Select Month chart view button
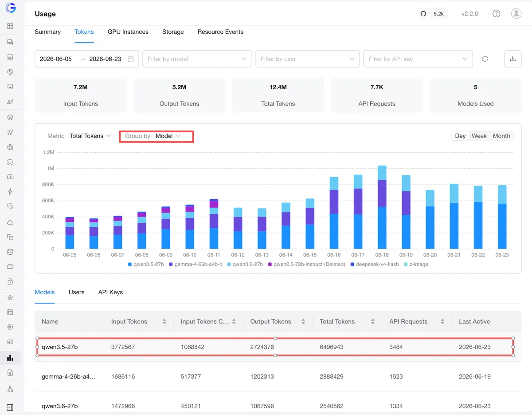The width and height of the screenshot is (532, 415). (x=501, y=136)
